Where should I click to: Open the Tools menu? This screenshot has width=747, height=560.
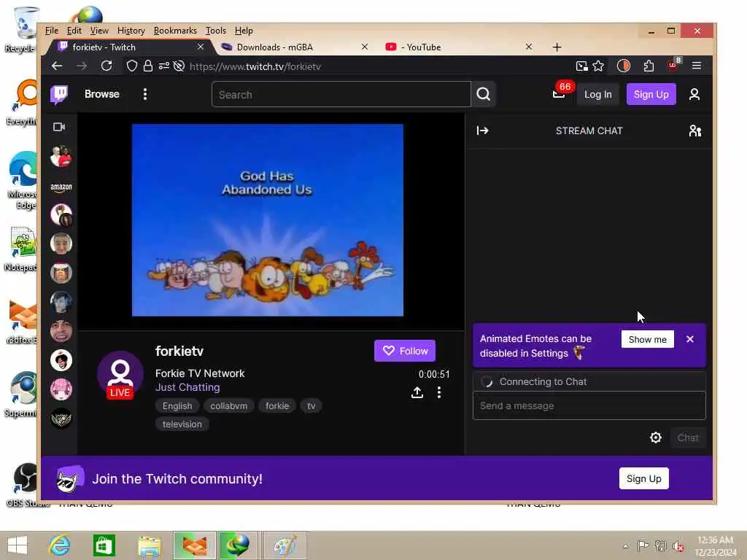tap(216, 31)
